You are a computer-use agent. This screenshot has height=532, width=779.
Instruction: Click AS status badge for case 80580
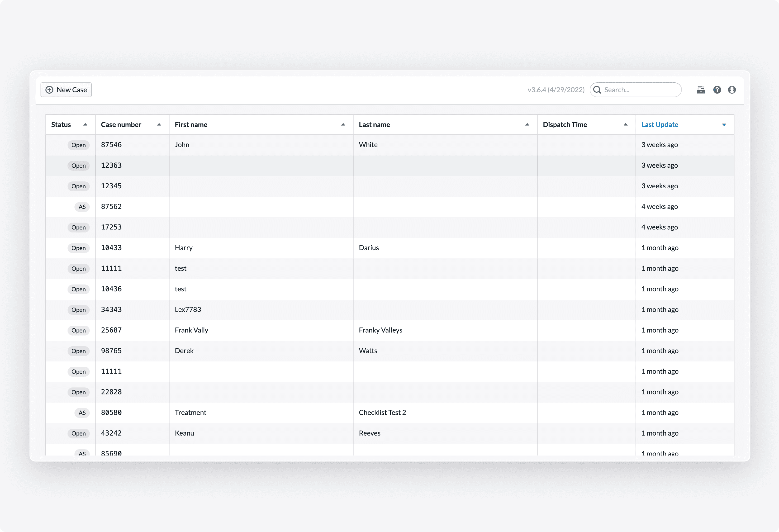(x=82, y=413)
